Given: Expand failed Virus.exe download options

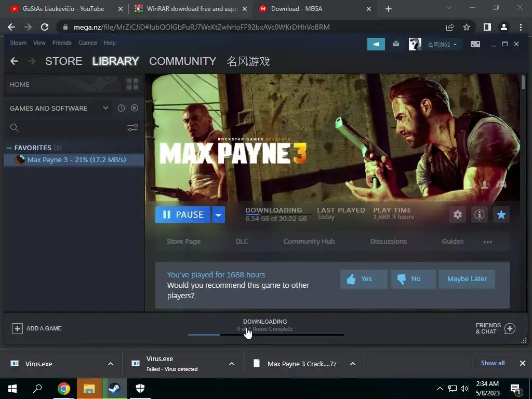Looking at the screenshot, I should 232,364.
